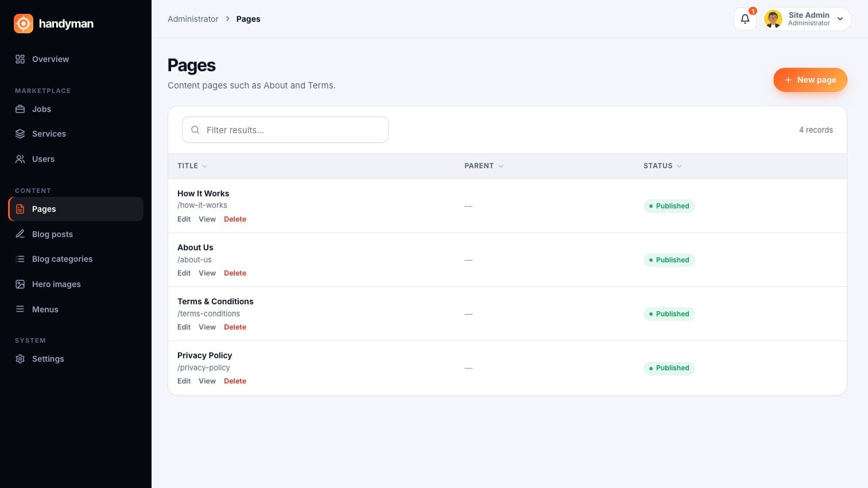
Task: Click Published badge for Terms & Conditions
Action: click(x=669, y=314)
